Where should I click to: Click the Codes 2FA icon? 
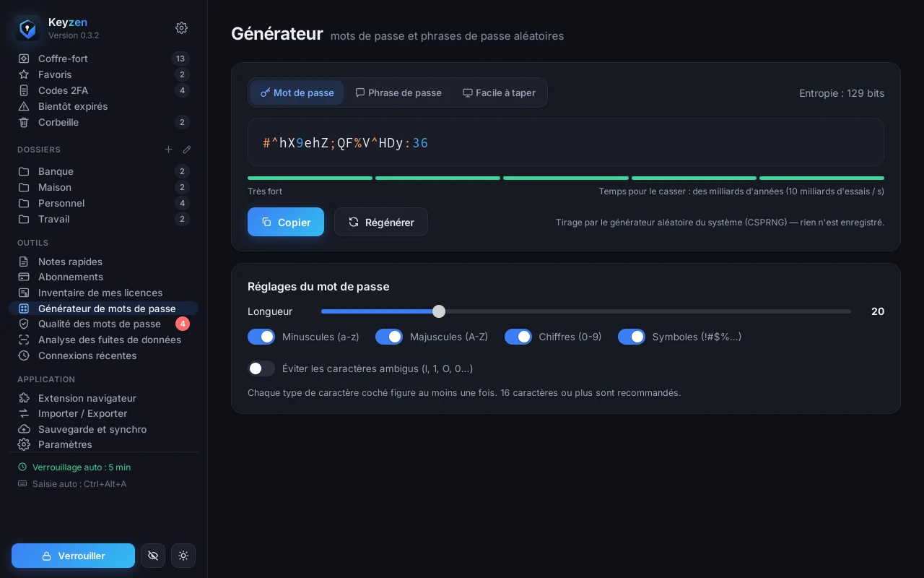click(24, 90)
